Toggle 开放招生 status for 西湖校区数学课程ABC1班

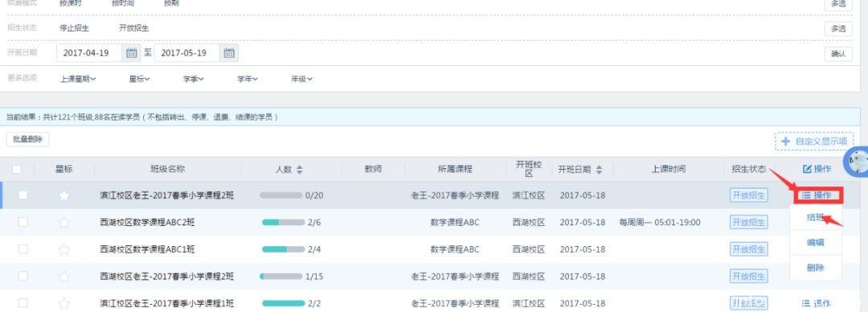click(x=749, y=248)
